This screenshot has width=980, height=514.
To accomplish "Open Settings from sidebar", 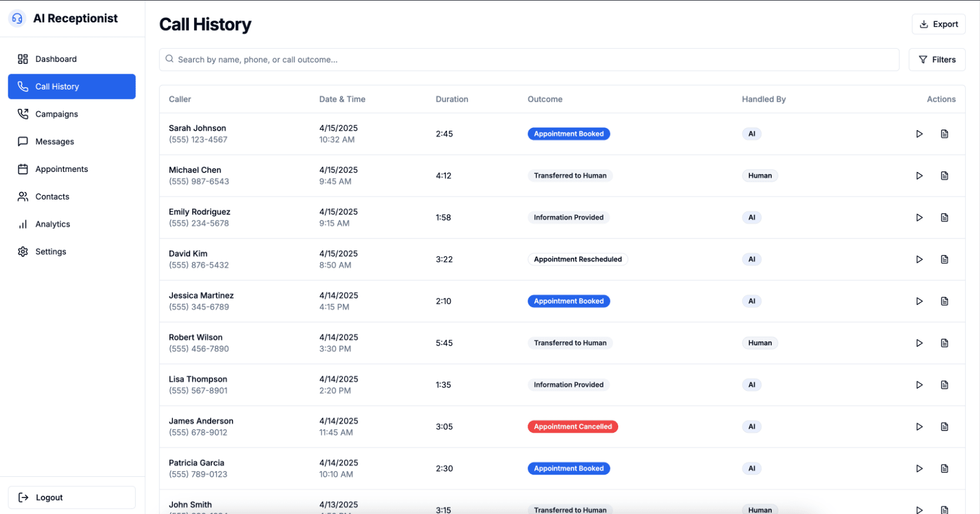I will click(72, 251).
